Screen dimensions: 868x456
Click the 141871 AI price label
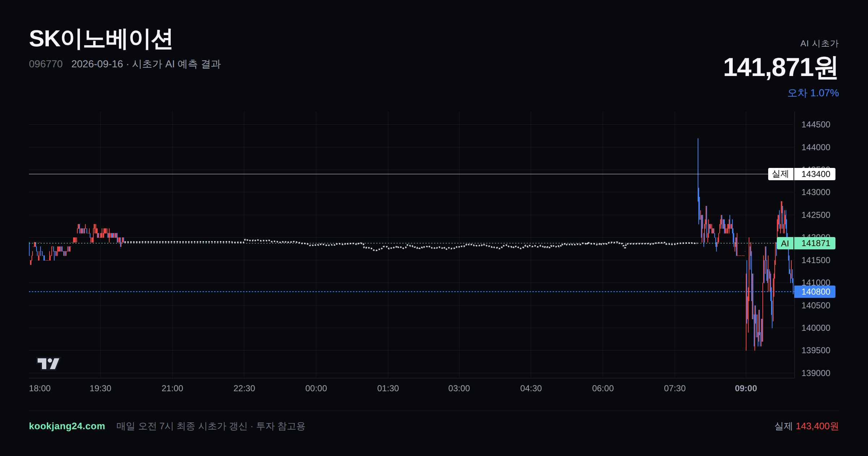pyautogui.click(x=815, y=243)
